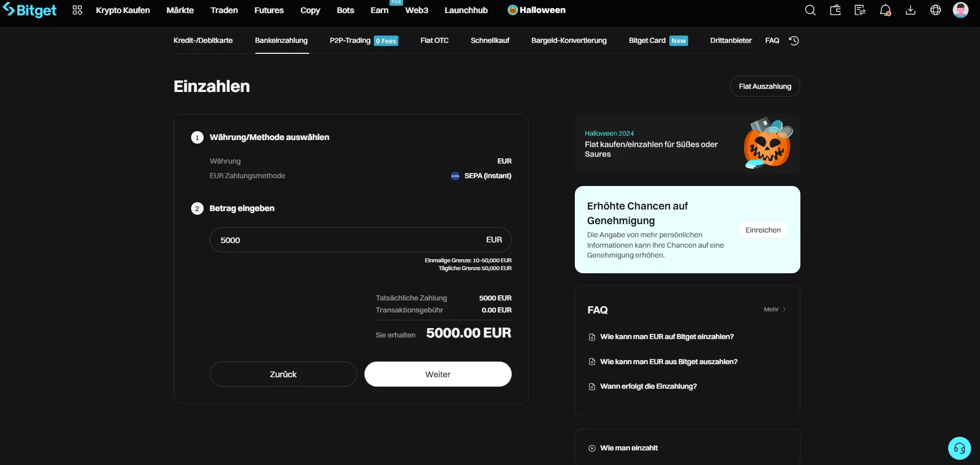Open the customer support headset icon
The width and height of the screenshot is (980, 465).
[x=959, y=448]
